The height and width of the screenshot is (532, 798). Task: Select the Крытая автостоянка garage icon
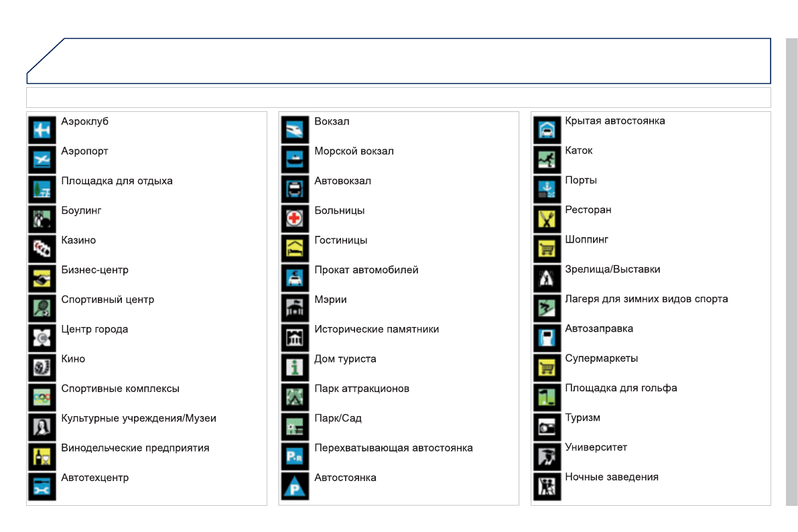point(547,129)
